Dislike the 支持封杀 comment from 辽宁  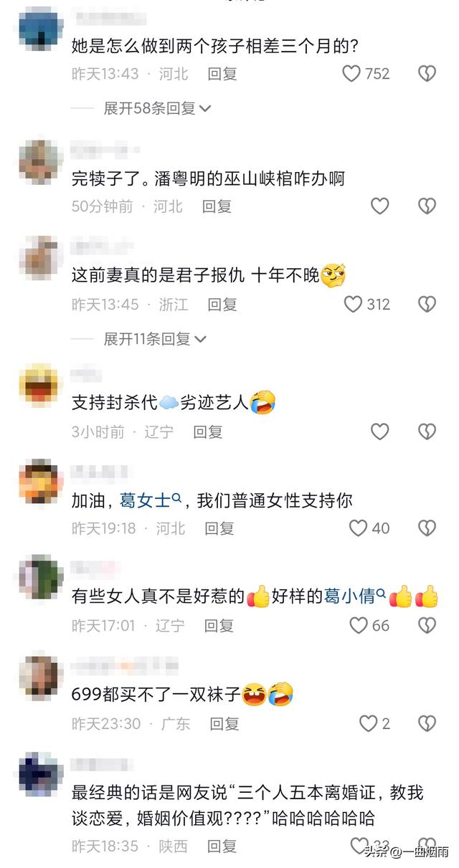click(427, 431)
